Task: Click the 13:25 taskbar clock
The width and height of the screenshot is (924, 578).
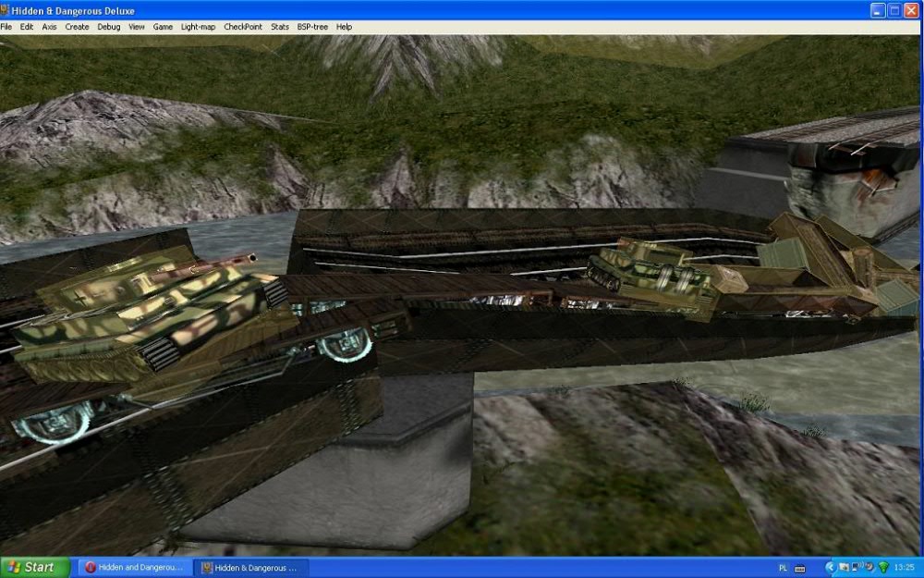Action: tap(905, 568)
